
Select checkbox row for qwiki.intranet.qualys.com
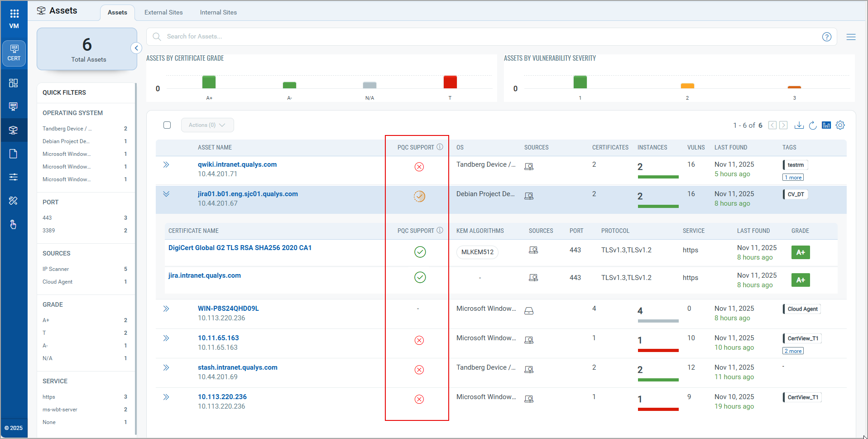coord(167,164)
